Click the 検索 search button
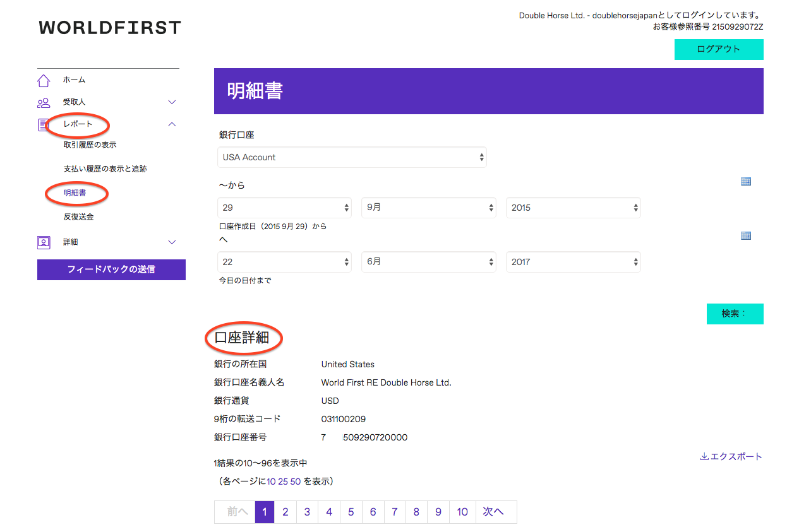 tap(735, 314)
